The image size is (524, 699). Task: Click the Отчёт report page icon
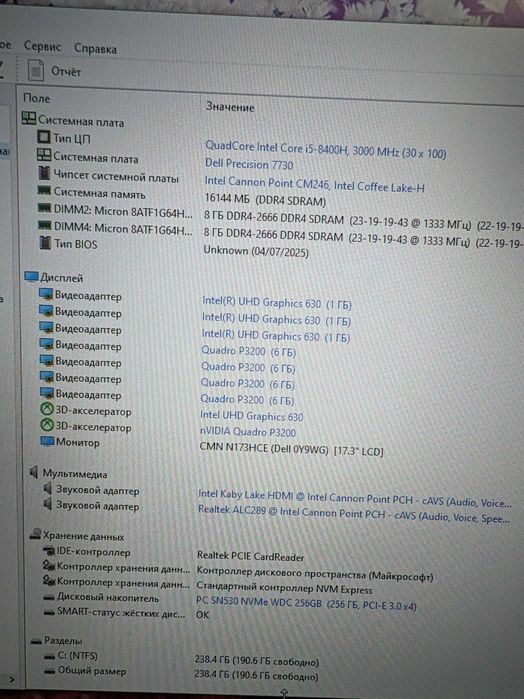(x=36, y=70)
